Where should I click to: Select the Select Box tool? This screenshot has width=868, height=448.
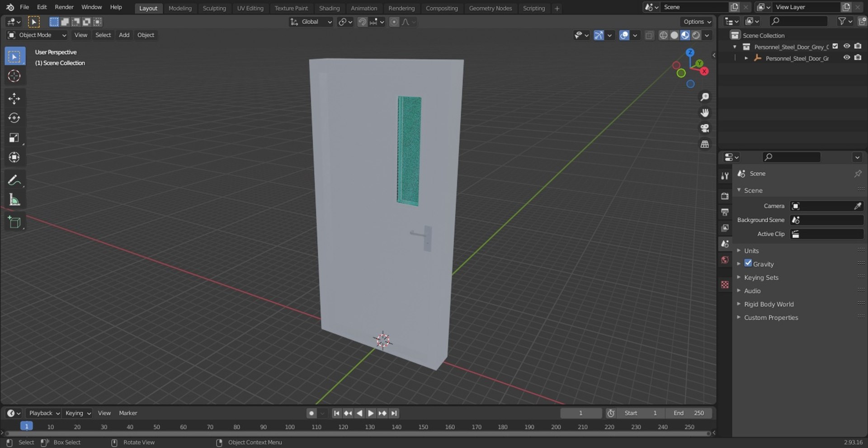(14, 57)
